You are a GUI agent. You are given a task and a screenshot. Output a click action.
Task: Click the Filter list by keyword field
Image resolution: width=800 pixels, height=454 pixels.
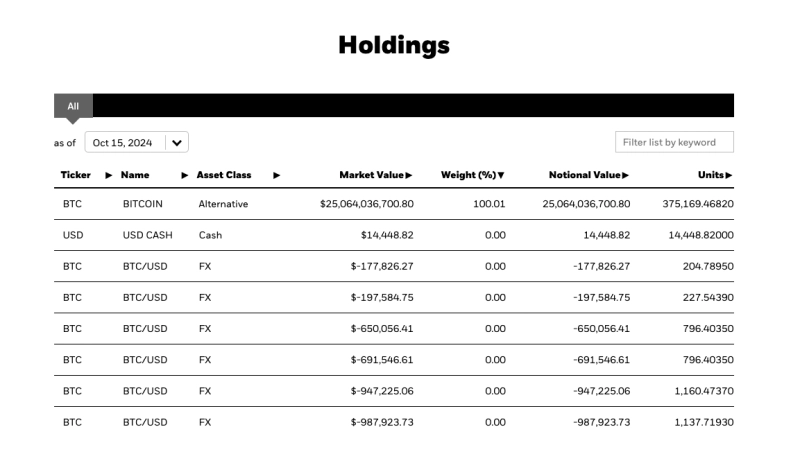click(x=674, y=142)
